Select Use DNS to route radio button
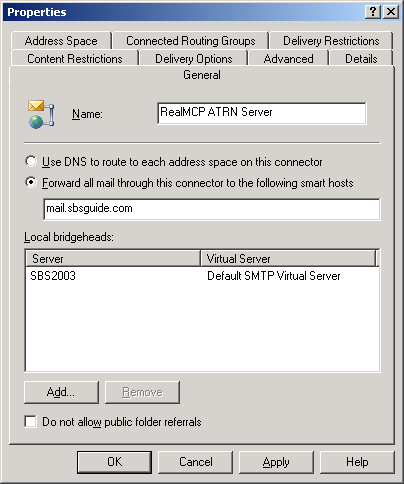The image size is (404, 484). click(x=31, y=162)
